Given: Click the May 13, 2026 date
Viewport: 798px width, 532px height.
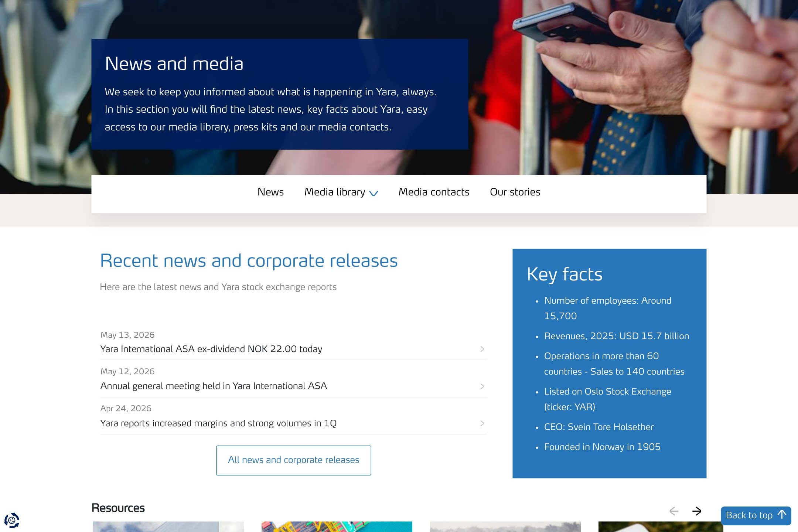Looking at the screenshot, I should pyautogui.click(x=127, y=335).
